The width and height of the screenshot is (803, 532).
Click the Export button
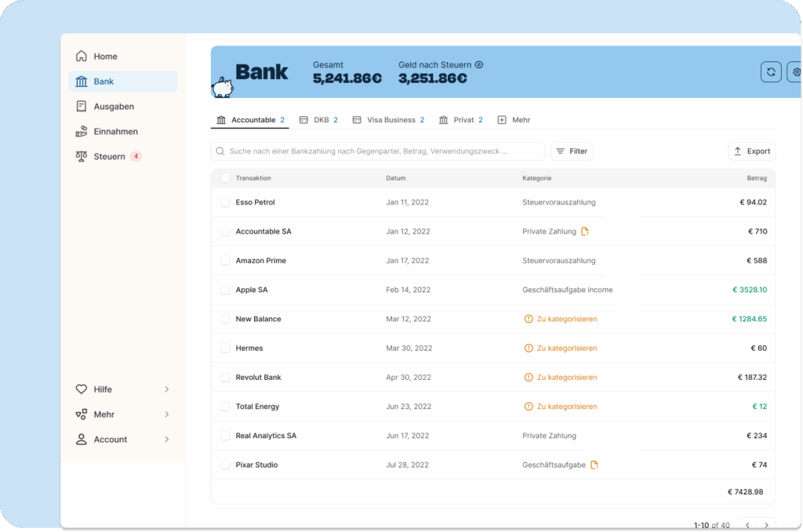(751, 151)
